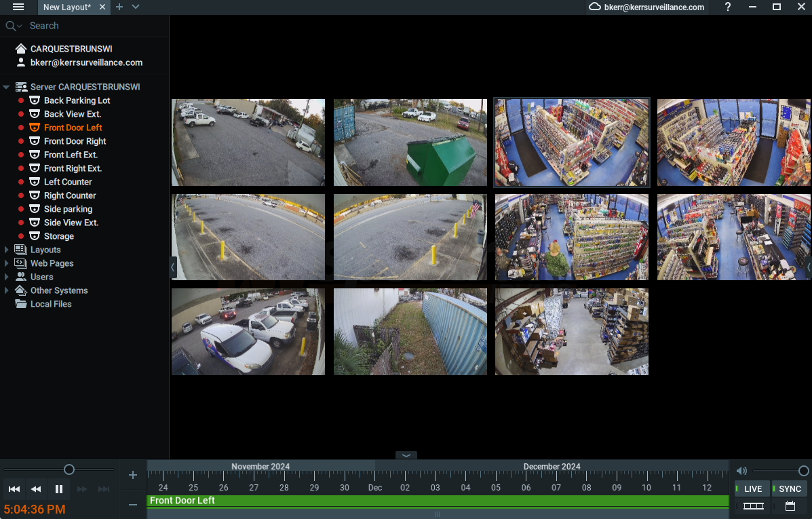
Task: Expand the Layouts tree node
Action: (6, 250)
